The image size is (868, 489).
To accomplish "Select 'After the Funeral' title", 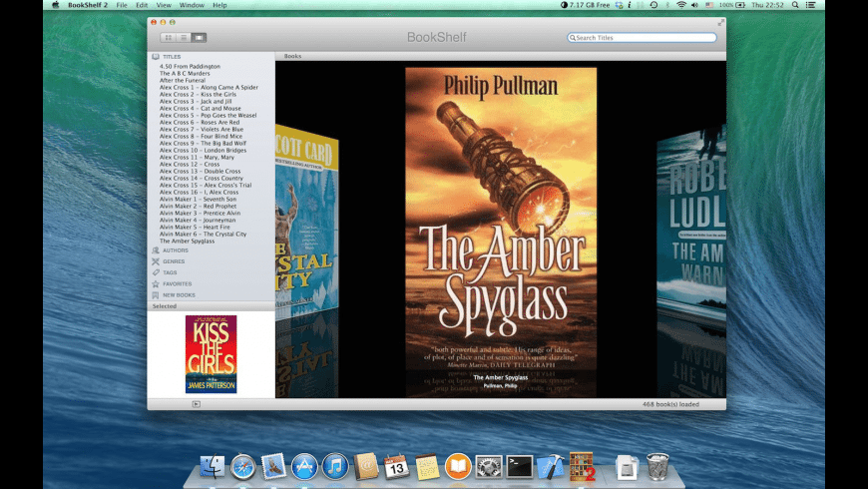I will pos(183,80).
